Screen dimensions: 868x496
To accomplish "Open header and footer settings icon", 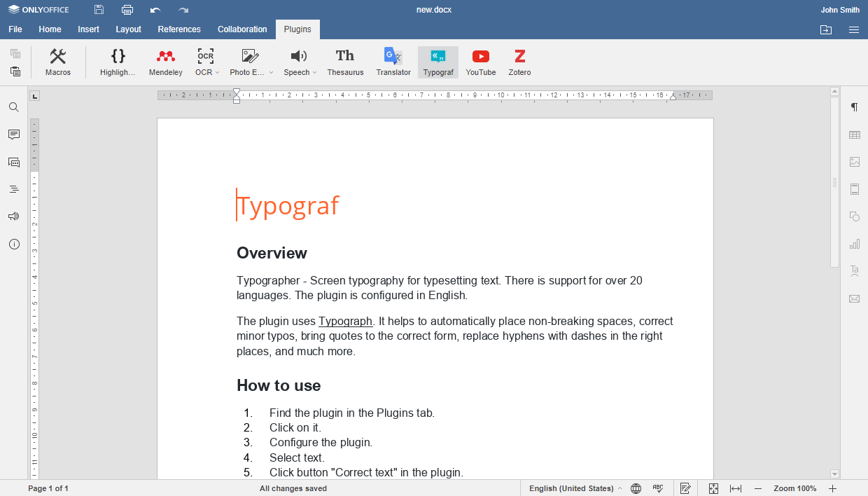I will [855, 189].
